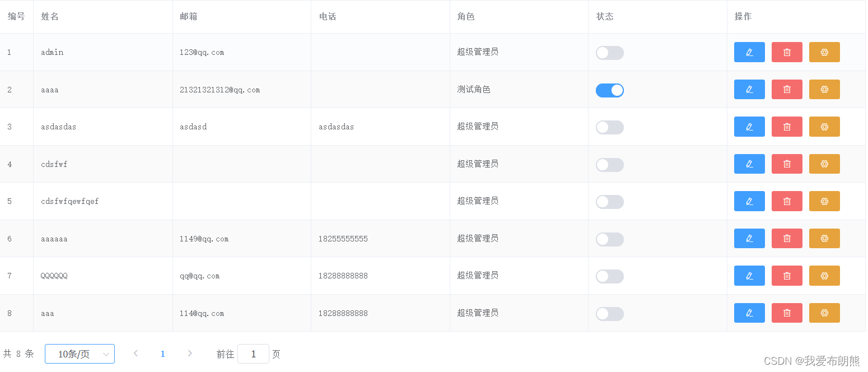Click the blue edit icon for admin

[749, 52]
